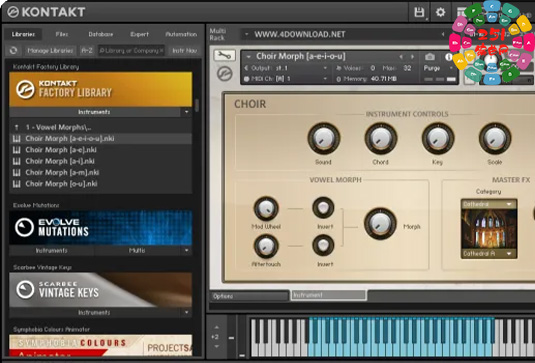Switch to the Database tab
The image size is (535, 363).
click(101, 34)
